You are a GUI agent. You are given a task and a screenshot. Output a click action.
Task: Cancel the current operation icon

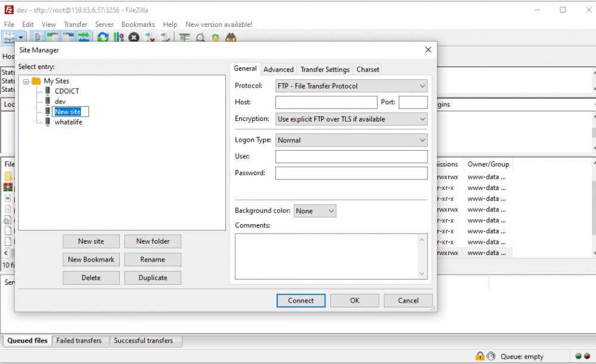[134, 38]
